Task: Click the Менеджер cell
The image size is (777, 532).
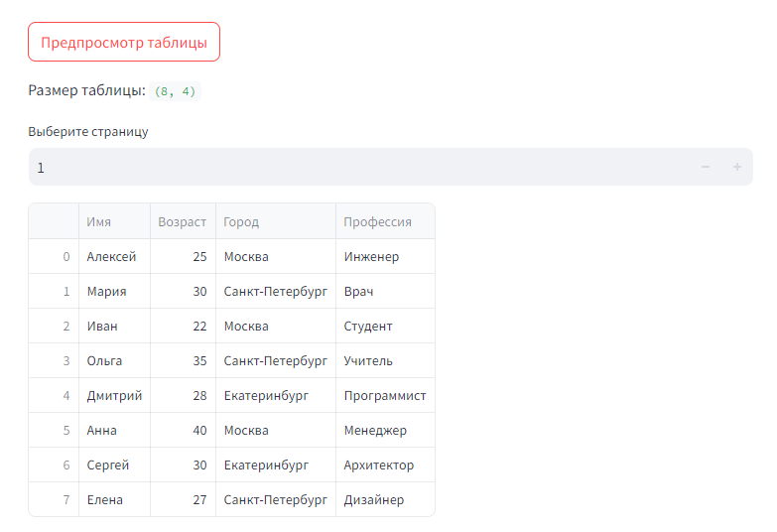Action: click(386, 430)
